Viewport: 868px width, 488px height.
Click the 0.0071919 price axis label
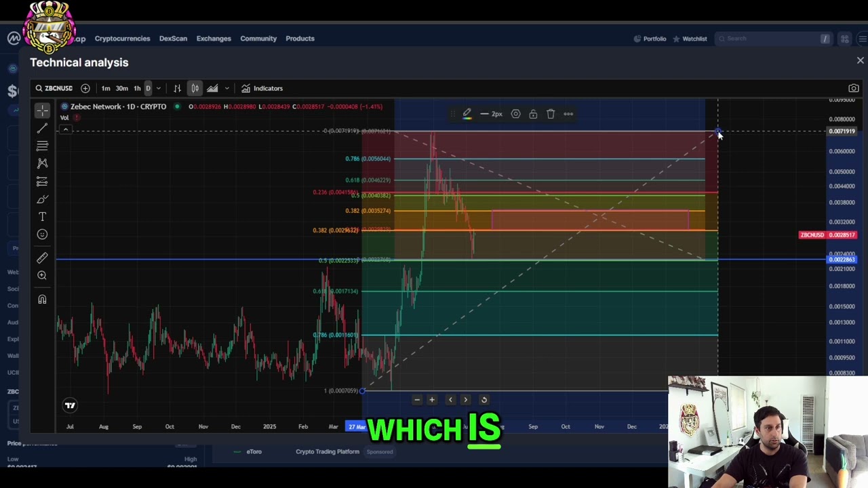click(842, 131)
